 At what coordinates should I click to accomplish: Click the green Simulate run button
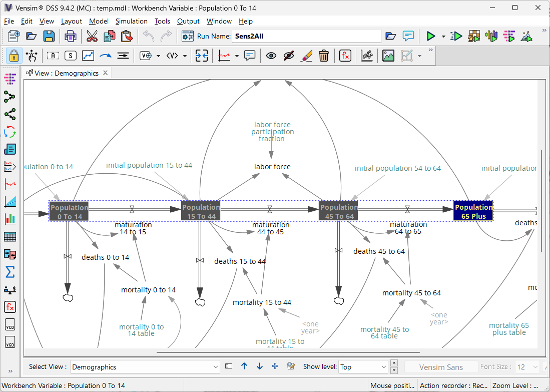point(430,36)
